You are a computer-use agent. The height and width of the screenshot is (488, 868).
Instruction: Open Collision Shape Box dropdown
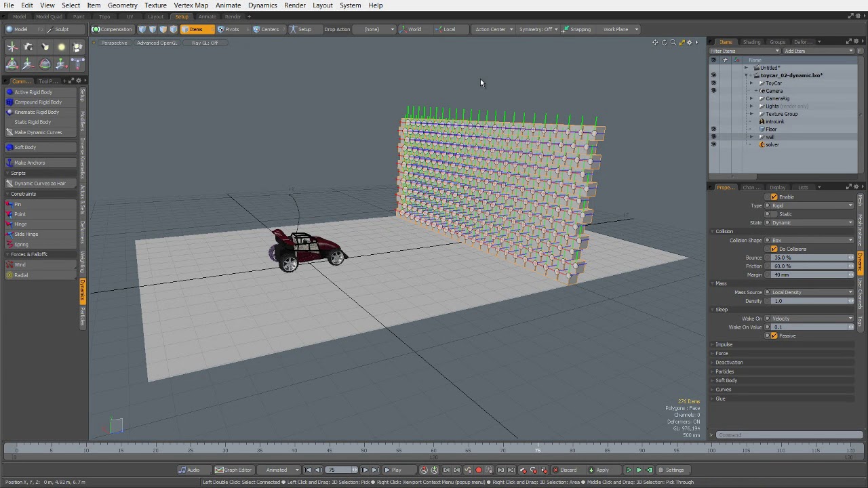click(811, 240)
